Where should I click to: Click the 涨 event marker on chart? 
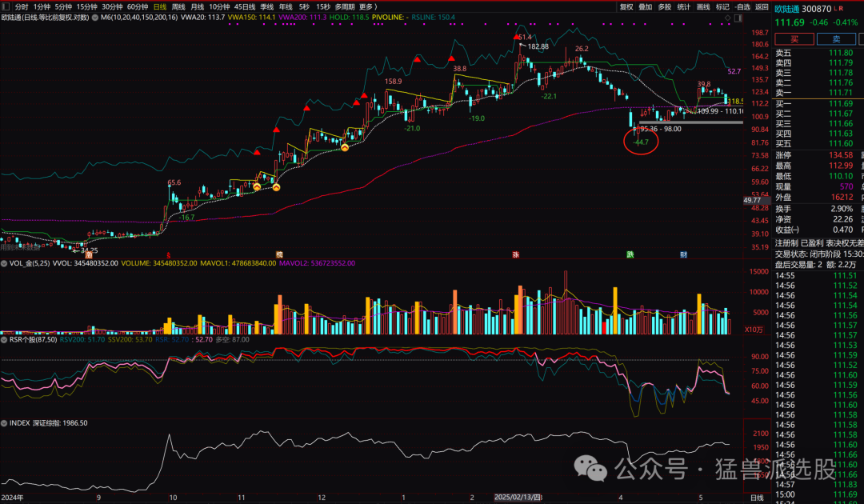point(516,255)
